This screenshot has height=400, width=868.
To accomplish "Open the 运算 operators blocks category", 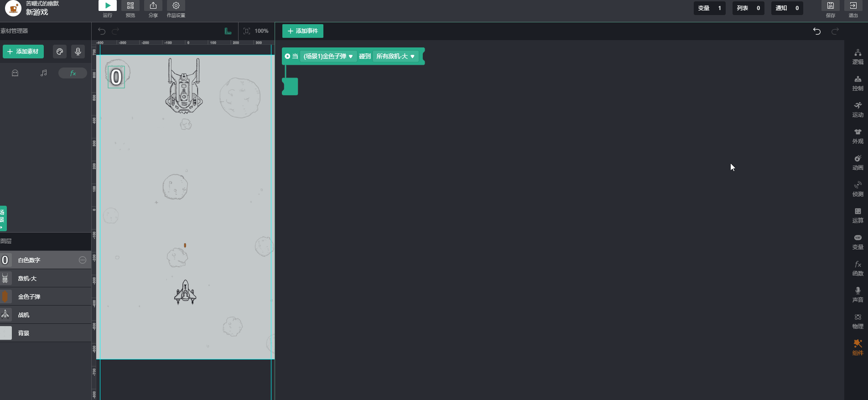I will [858, 216].
